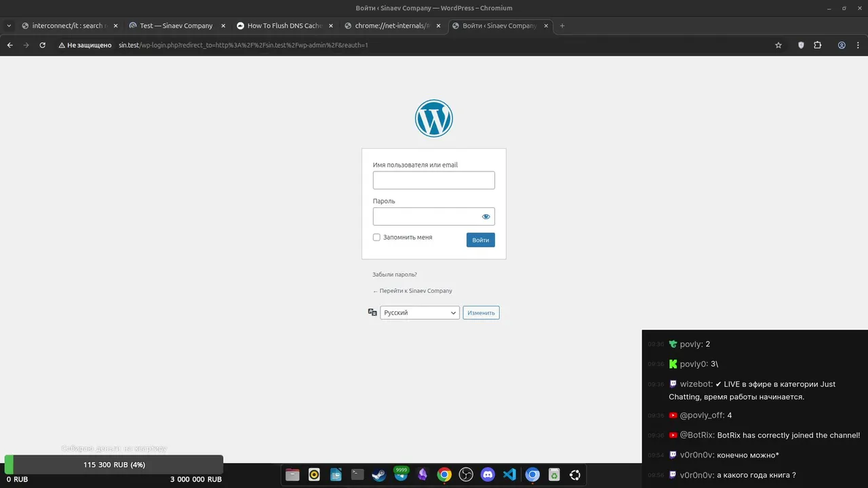Click the wizebot 'LIVE в эфире' message
Image resolution: width=868 pixels, height=488 pixels.
pos(753,390)
